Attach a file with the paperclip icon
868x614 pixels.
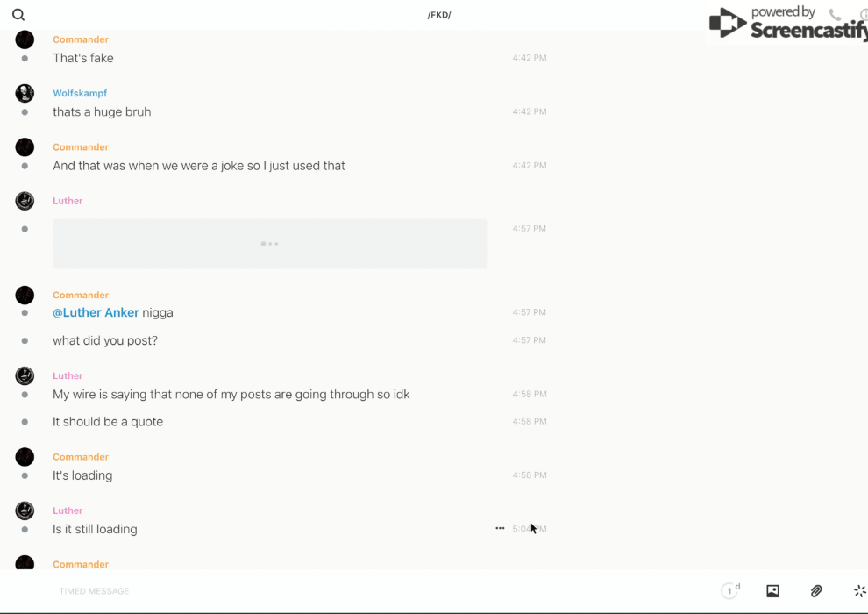816,591
